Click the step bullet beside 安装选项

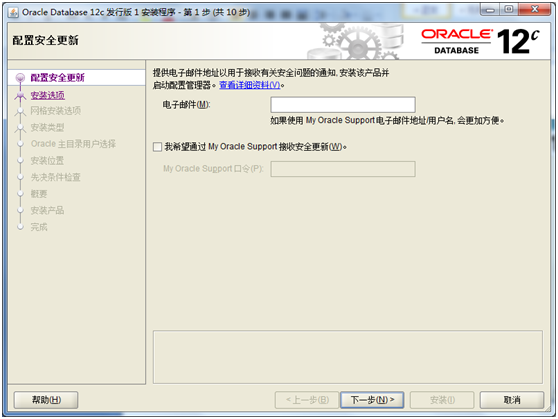tap(20, 95)
